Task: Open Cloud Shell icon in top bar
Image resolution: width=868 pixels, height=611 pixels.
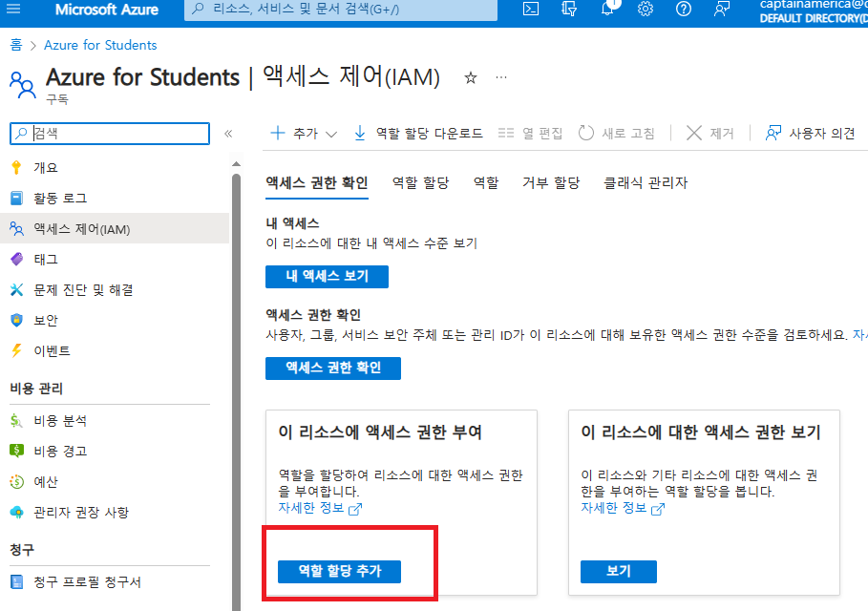Action: coord(530,9)
